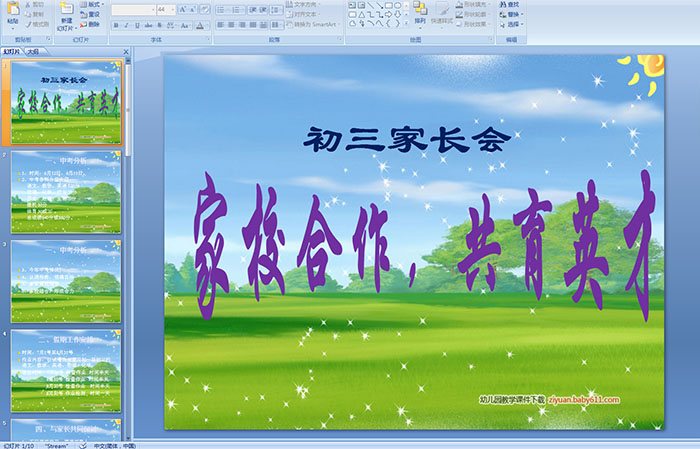Select the Isosceles Triangle shape

click(361, 14)
